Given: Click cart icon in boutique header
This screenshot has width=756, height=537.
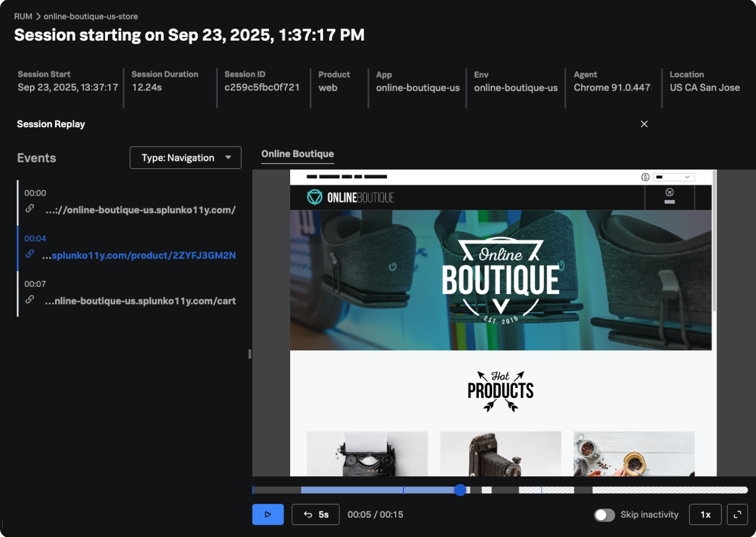Looking at the screenshot, I should tap(669, 196).
